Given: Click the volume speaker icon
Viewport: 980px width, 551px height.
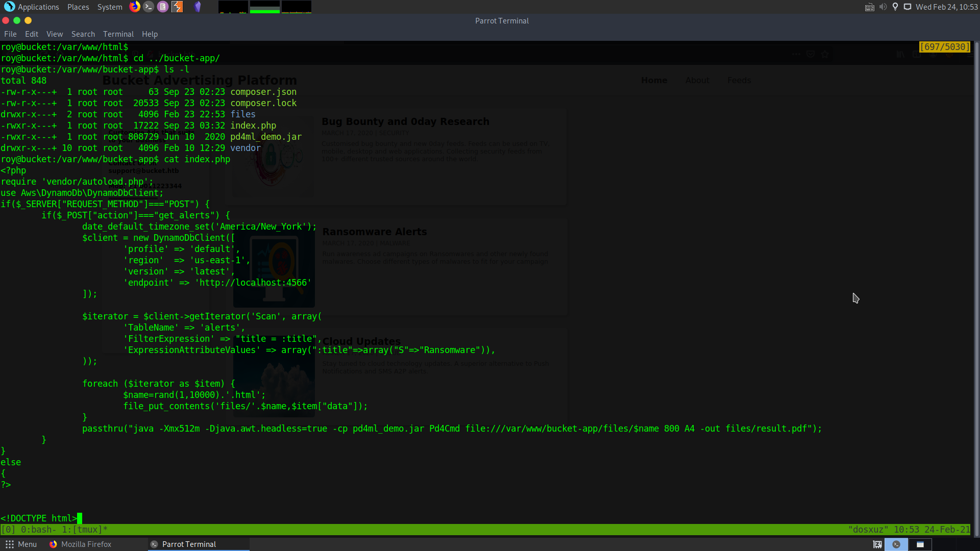Looking at the screenshot, I should [883, 7].
